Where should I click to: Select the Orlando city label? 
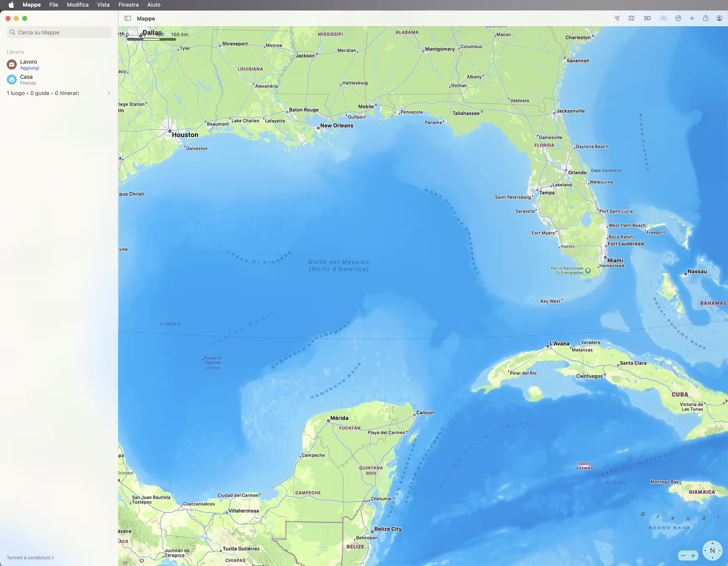(577, 173)
